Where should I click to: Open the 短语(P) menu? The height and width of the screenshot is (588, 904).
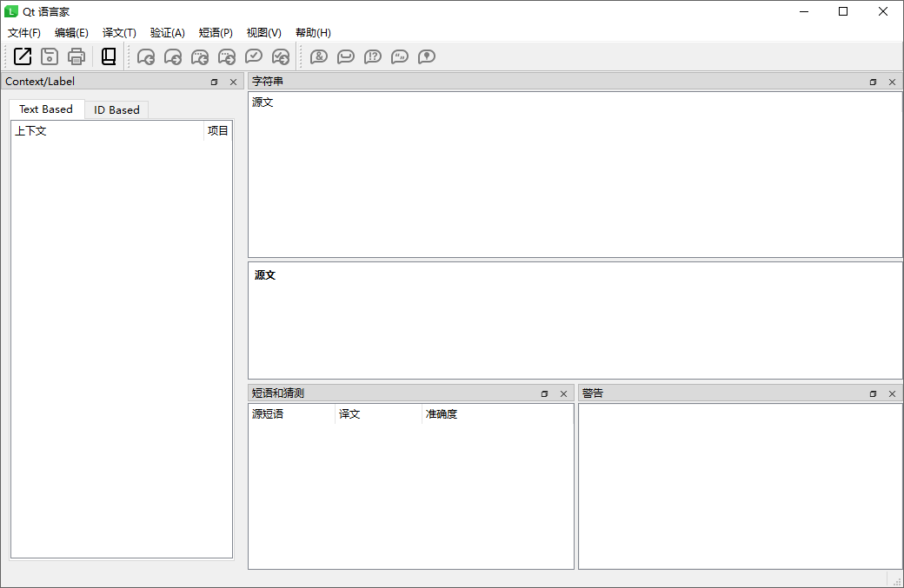pos(216,33)
